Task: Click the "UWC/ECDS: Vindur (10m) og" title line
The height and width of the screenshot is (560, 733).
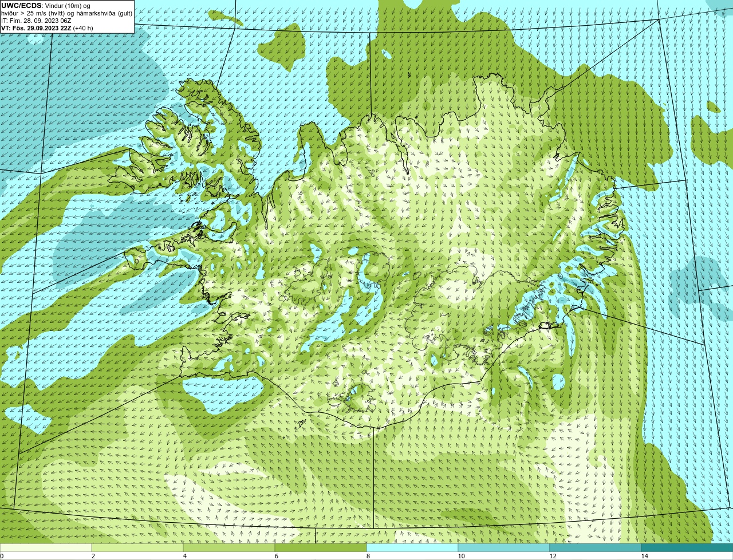Action: pos(46,6)
